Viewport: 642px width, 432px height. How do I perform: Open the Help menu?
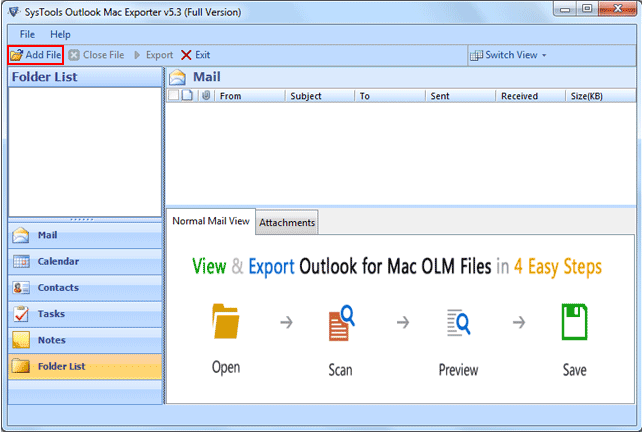coord(60,34)
